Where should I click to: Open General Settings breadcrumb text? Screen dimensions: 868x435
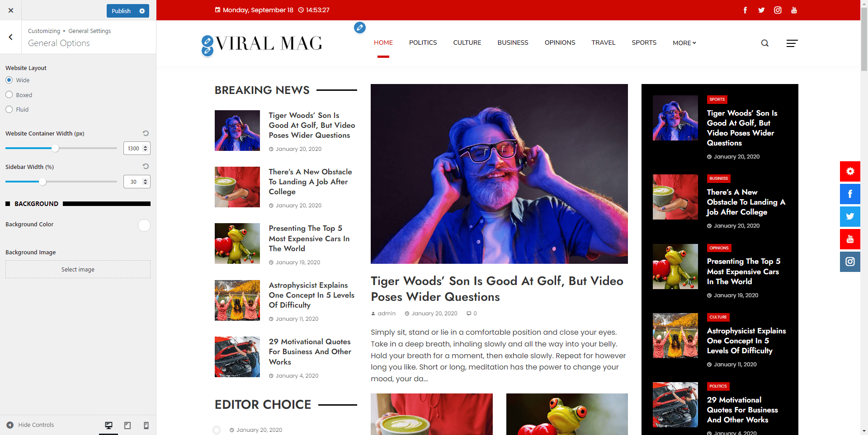tap(90, 31)
